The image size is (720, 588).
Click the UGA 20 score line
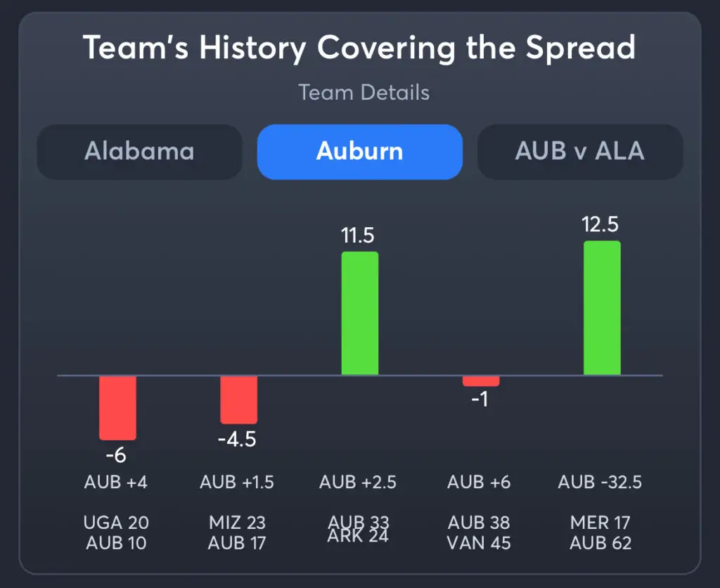116,523
